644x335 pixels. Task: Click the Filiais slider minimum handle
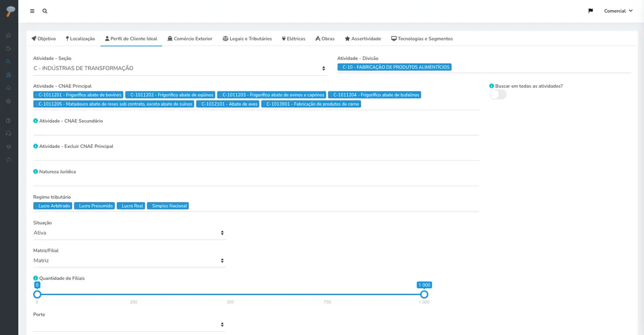[37, 294]
